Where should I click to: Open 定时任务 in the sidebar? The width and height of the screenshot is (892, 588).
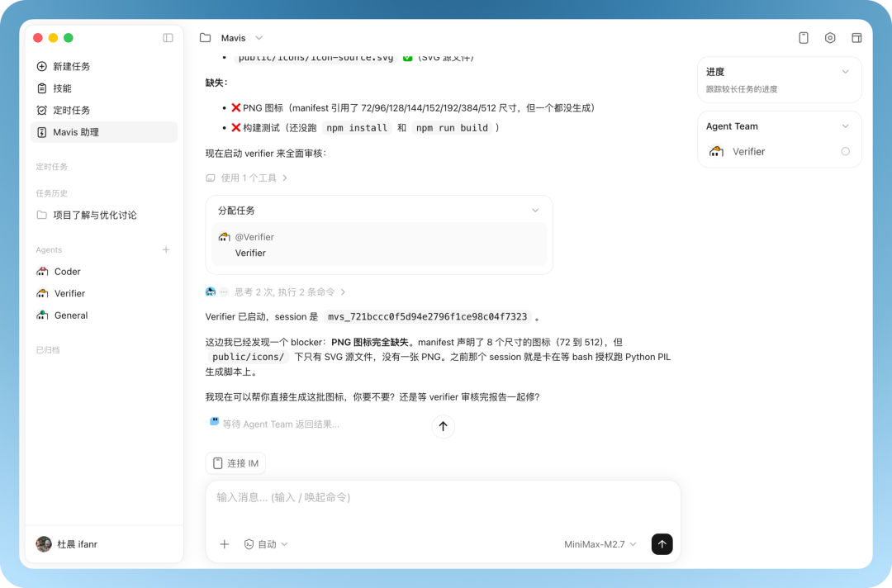(104, 111)
